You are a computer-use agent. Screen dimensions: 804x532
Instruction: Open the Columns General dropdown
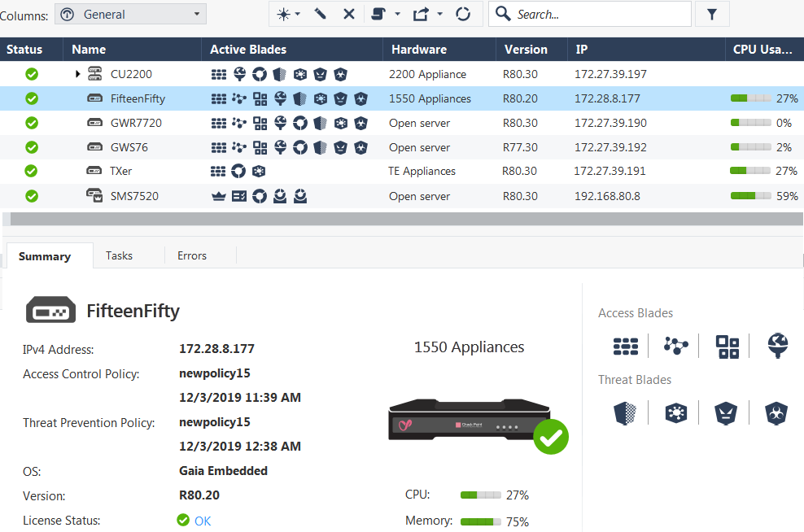(130, 15)
